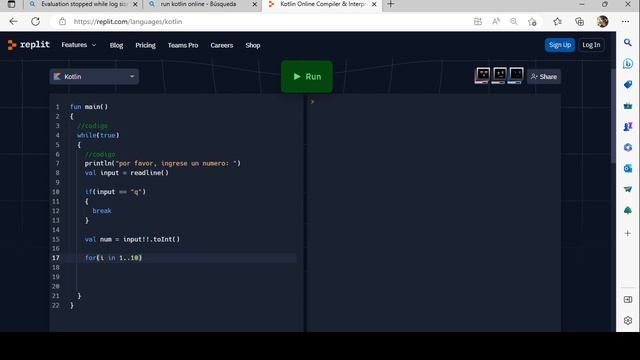Screen dimensions: 640x360
Task: Click the page vertical scrollbar
Action: (x=613, y=116)
